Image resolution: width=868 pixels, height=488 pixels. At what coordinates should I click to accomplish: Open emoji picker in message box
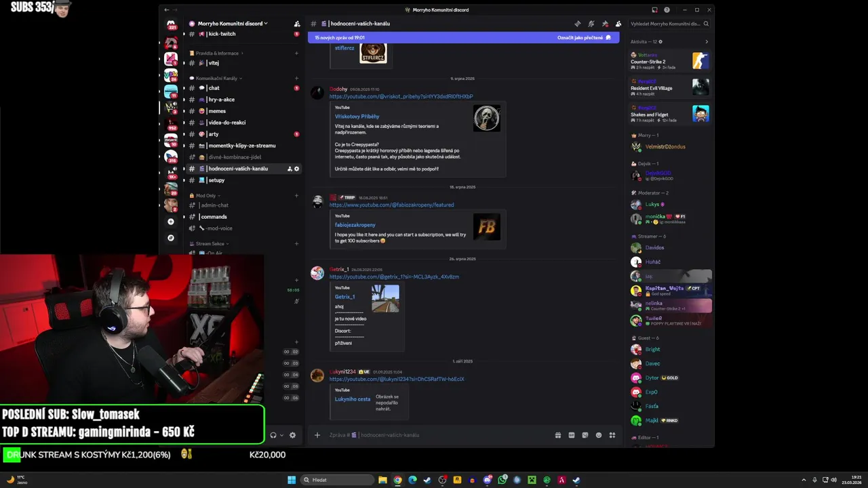coord(599,435)
